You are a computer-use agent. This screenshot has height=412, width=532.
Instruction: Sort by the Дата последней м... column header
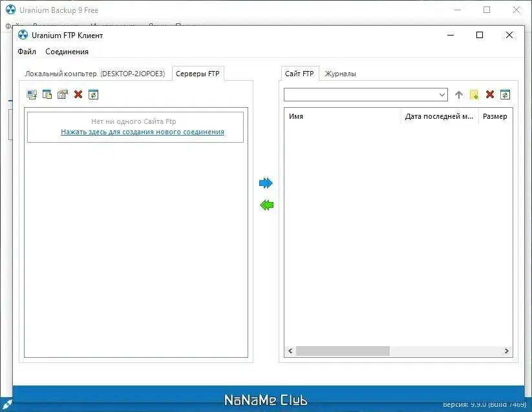tap(440, 116)
